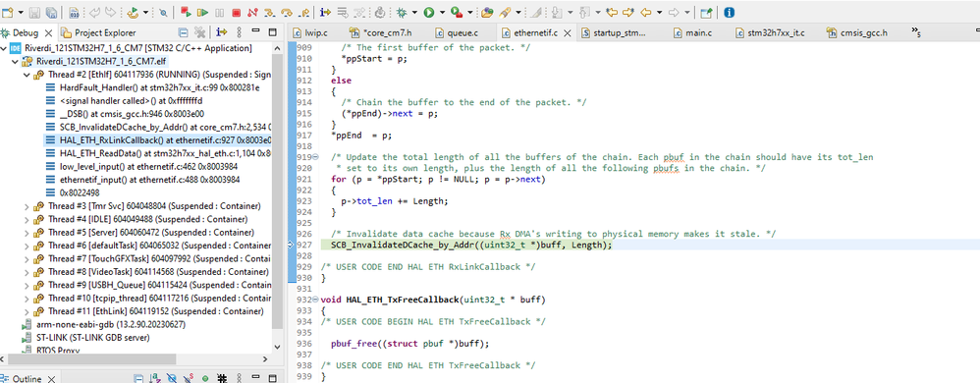Click the Save All icon

point(51,13)
